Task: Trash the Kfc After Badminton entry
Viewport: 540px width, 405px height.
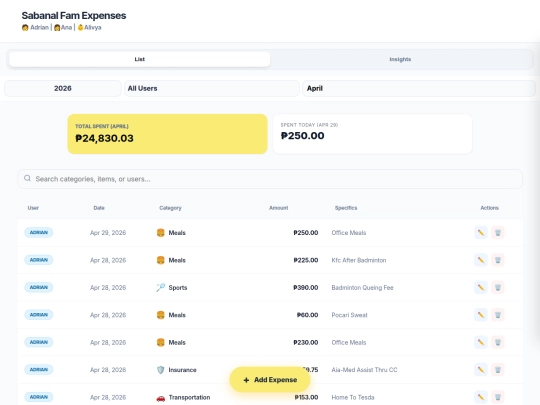Action: coord(498,260)
